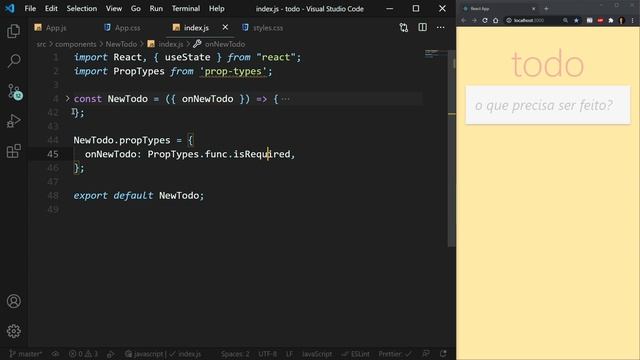The width and height of the screenshot is (640, 360).
Task: Open the LF end-of-line selector
Action: (289, 354)
